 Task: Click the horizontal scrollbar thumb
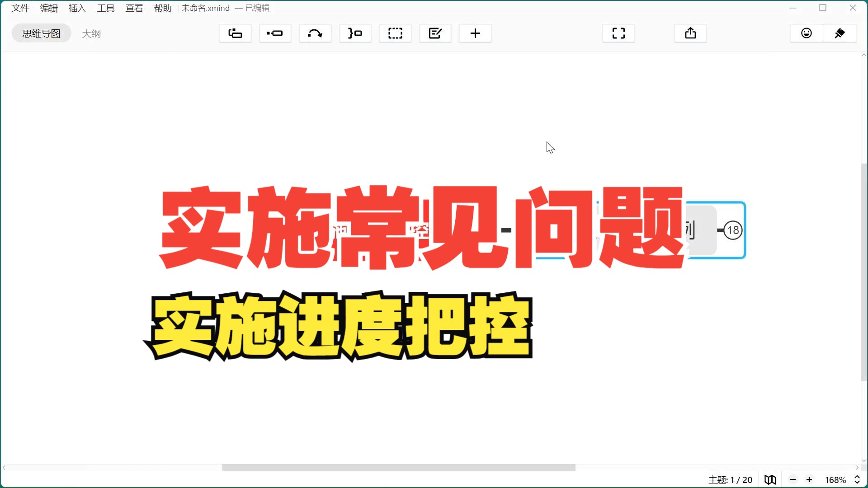tap(398, 468)
